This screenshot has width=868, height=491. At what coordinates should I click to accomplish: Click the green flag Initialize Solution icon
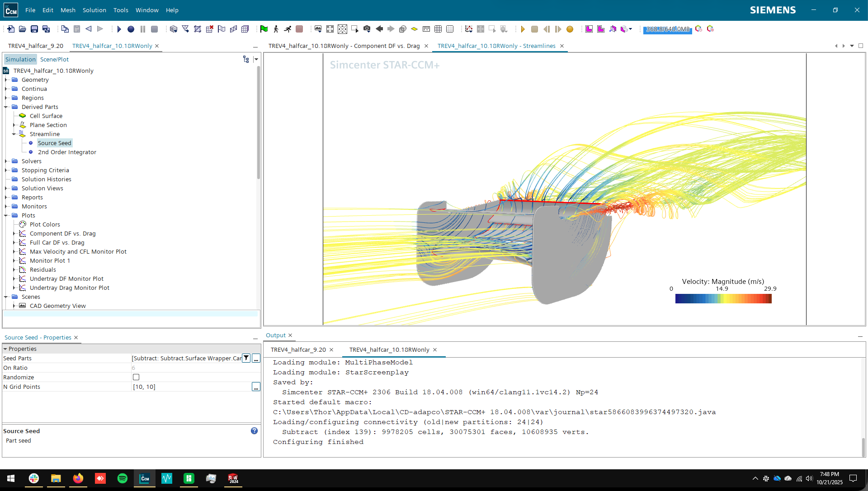pos(264,29)
